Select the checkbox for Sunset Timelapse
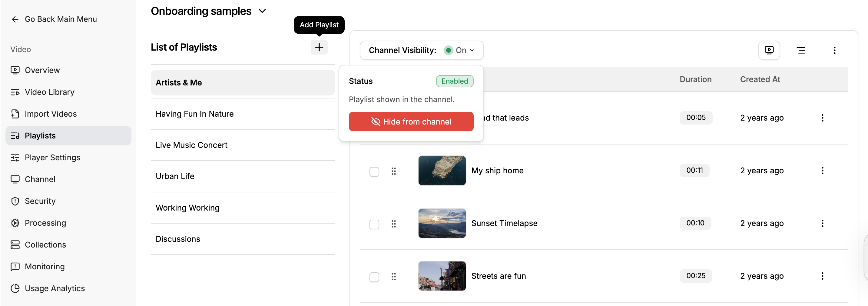 click(374, 224)
